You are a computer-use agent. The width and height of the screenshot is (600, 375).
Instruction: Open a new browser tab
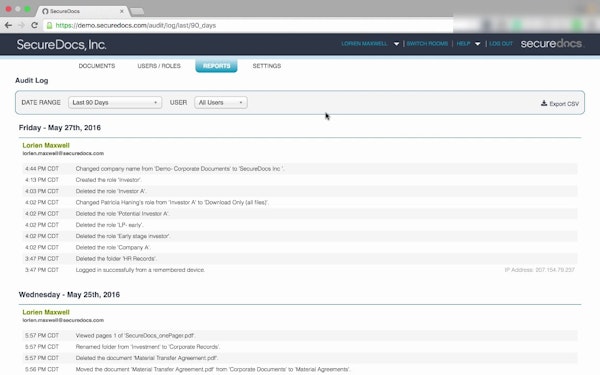[137, 11]
